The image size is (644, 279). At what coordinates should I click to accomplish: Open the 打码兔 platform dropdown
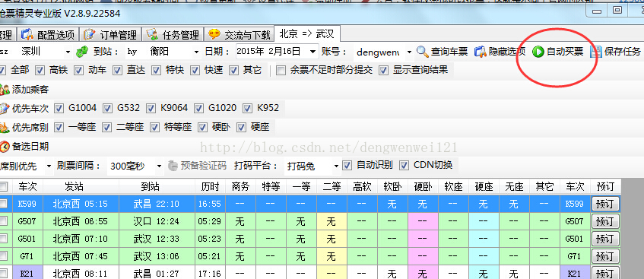point(336,166)
